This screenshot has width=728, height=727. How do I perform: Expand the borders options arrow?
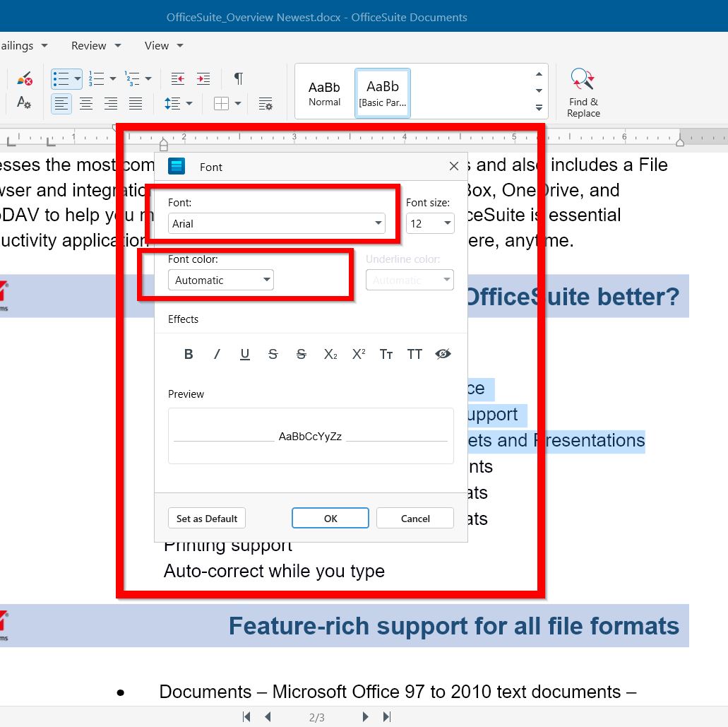pyautogui.click(x=238, y=103)
